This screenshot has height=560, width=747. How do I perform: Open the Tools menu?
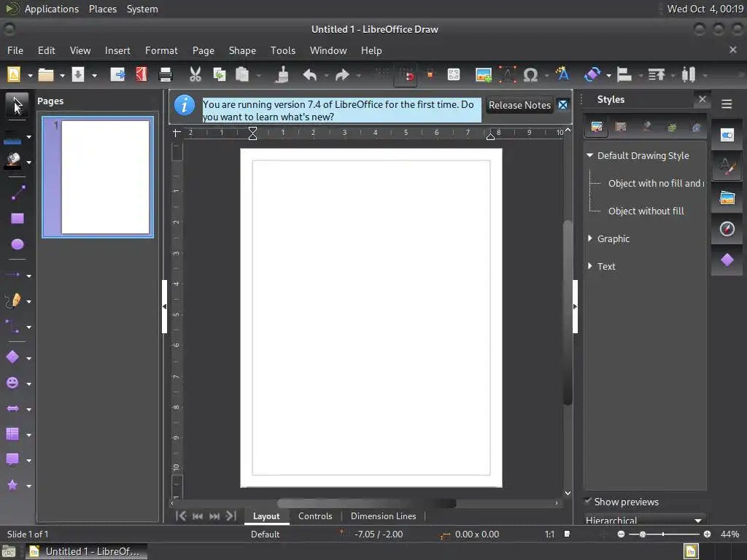283,50
